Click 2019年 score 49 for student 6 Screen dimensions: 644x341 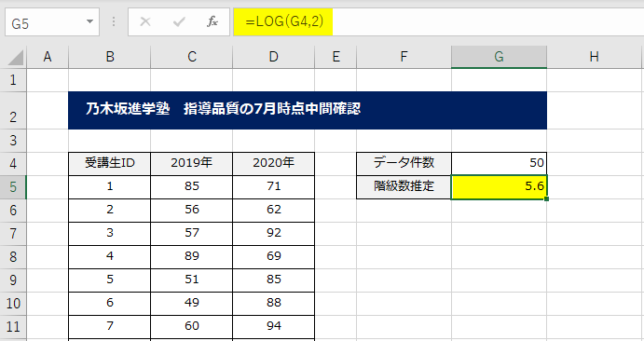pos(192,304)
